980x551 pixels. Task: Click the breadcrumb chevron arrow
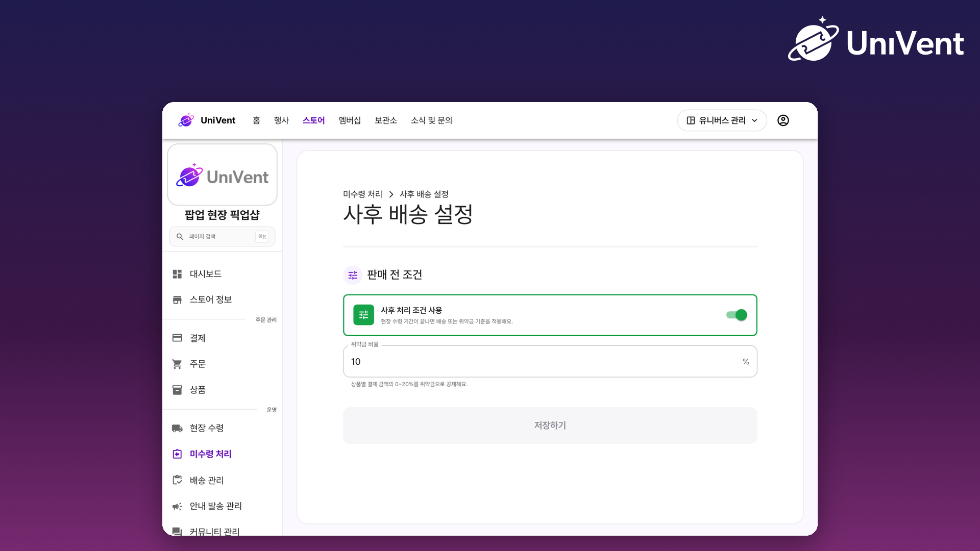391,194
